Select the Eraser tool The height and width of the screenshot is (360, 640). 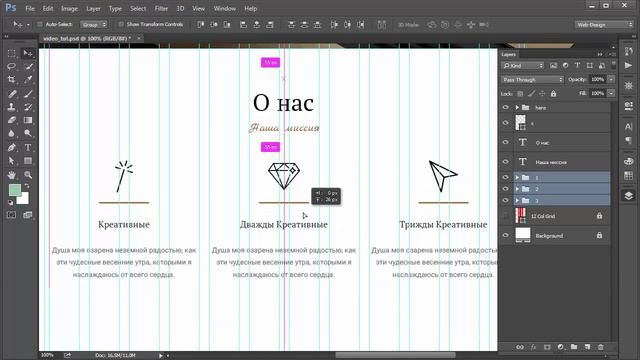point(11,120)
